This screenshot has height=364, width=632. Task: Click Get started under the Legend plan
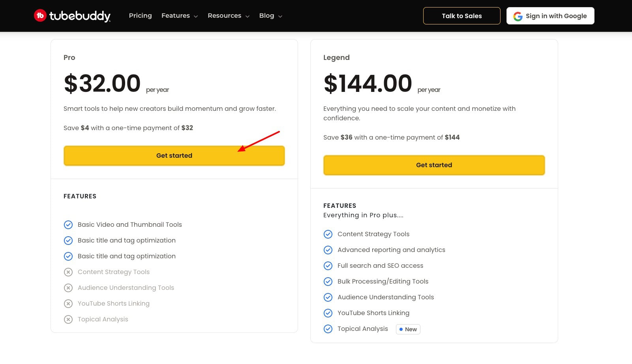coord(434,165)
